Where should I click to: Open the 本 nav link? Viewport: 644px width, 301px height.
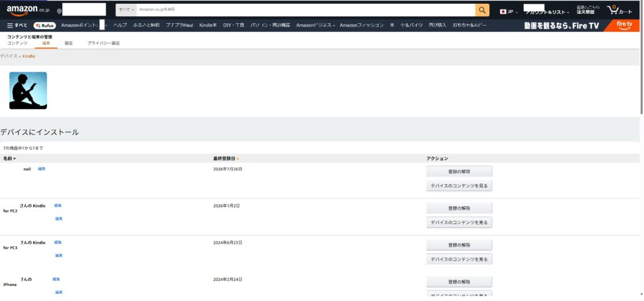pos(392,26)
